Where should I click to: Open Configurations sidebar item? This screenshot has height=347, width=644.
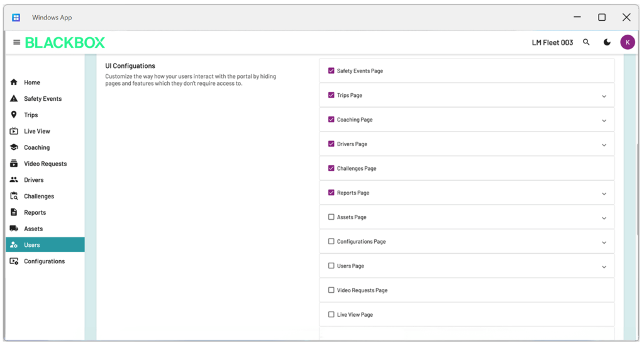click(45, 261)
